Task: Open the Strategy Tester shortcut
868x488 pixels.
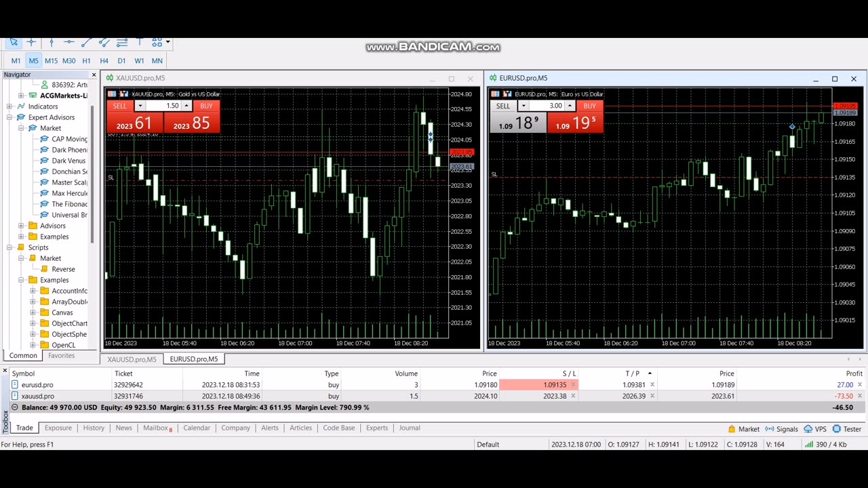Action: point(847,429)
